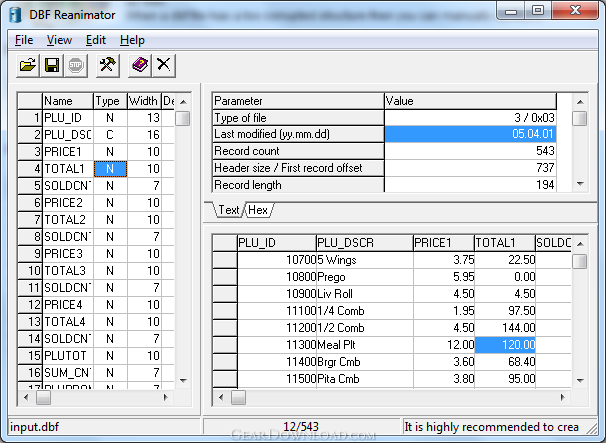Select the Liv Roll description cell

click(364, 294)
